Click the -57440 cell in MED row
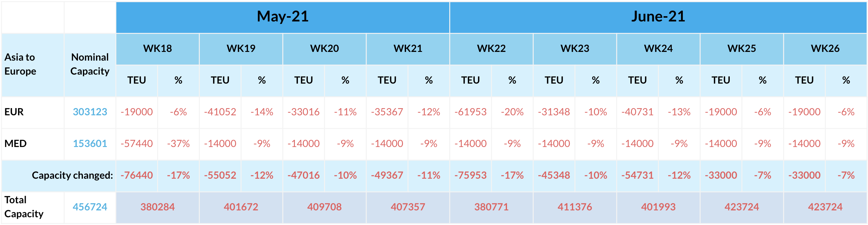The image size is (868, 225). tap(136, 144)
